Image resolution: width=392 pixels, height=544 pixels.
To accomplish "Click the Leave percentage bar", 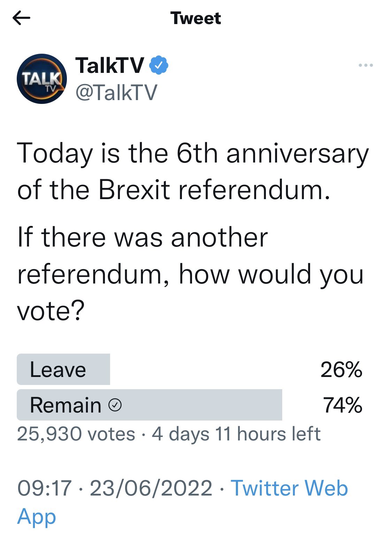I will point(63,369).
